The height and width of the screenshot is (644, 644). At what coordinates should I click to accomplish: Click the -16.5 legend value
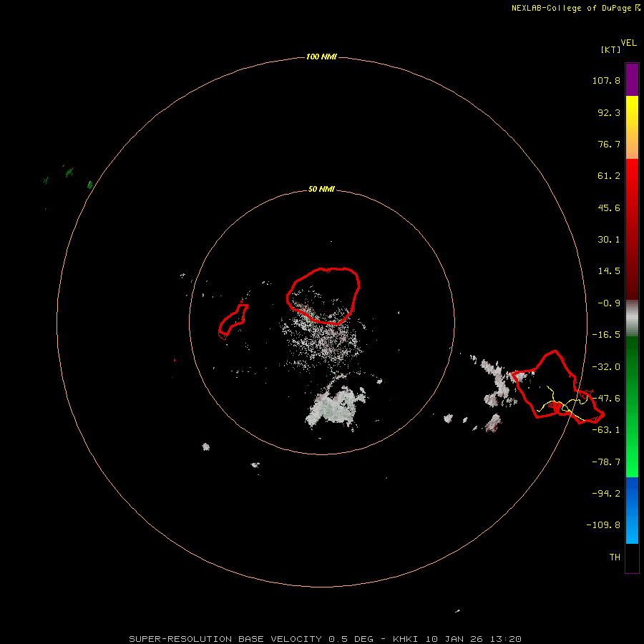[x=606, y=335]
